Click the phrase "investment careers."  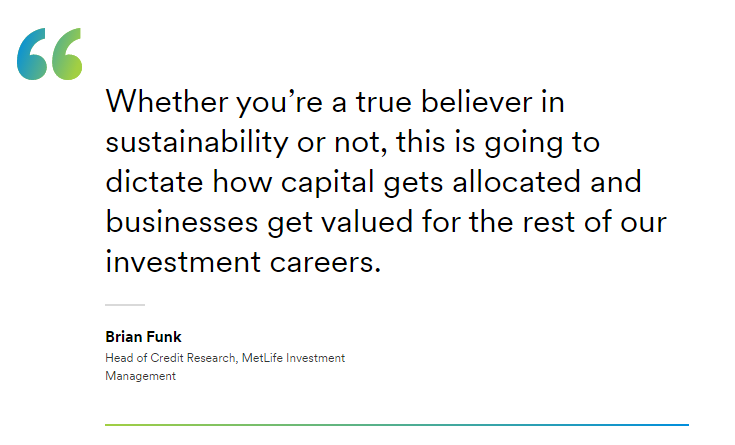(x=244, y=263)
